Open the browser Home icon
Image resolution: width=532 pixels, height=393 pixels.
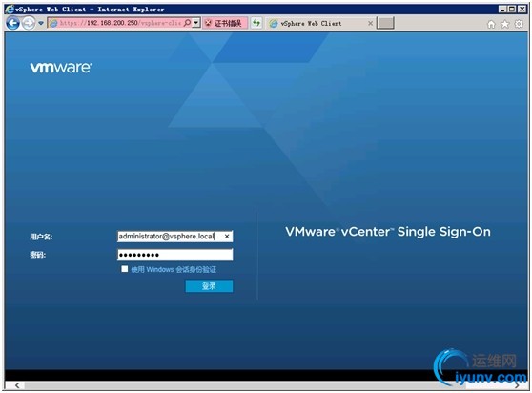(491, 24)
